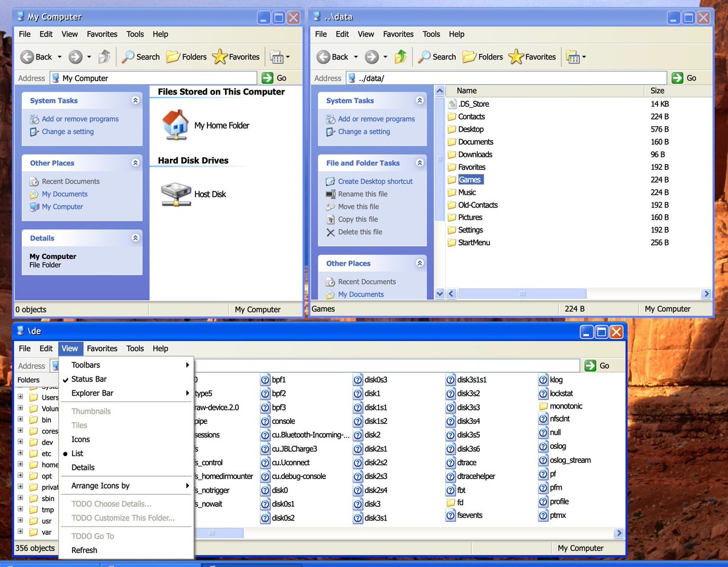Open the Host Disk drive icon

[176, 194]
